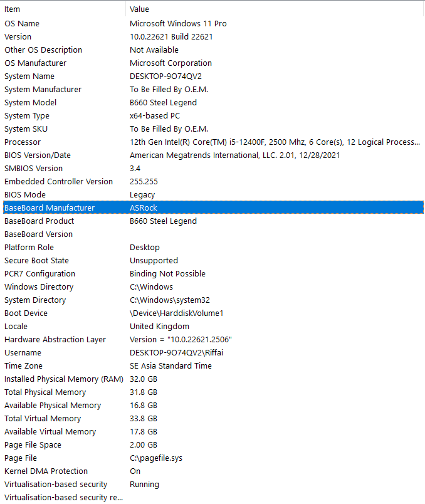Select the SMBIOS Version row
The height and width of the screenshot is (504, 425).
tap(213, 169)
